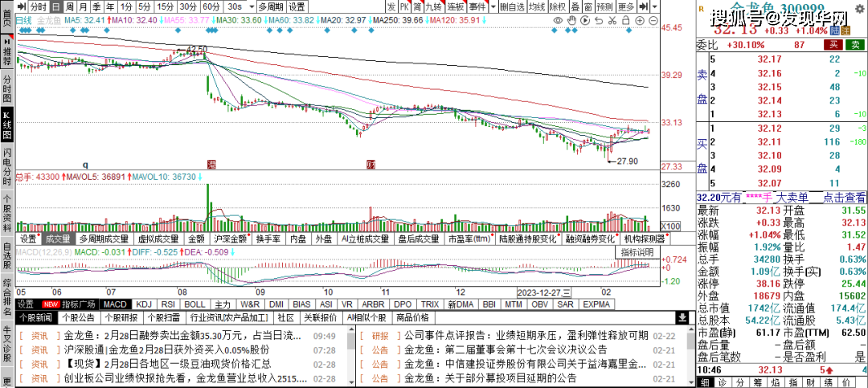868x388 pixels.
Task: Click the download arrow icon in news panel
Action: coord(681,318)
